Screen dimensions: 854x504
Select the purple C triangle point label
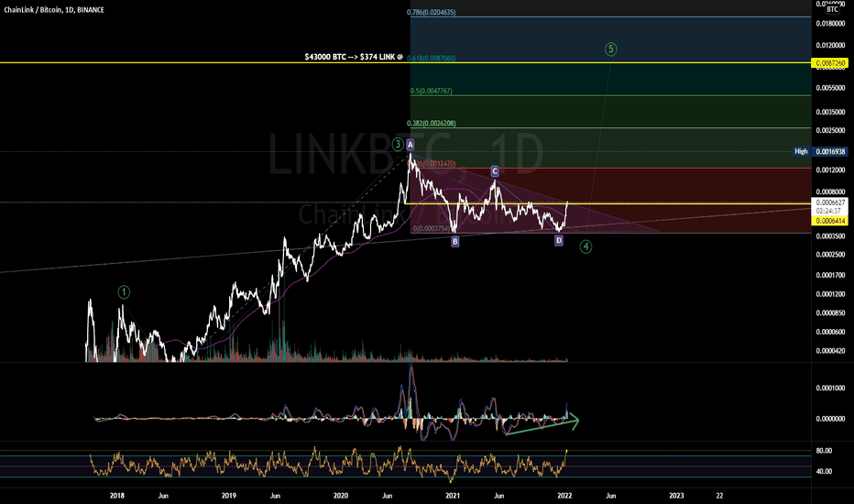(x=495, y=171)
